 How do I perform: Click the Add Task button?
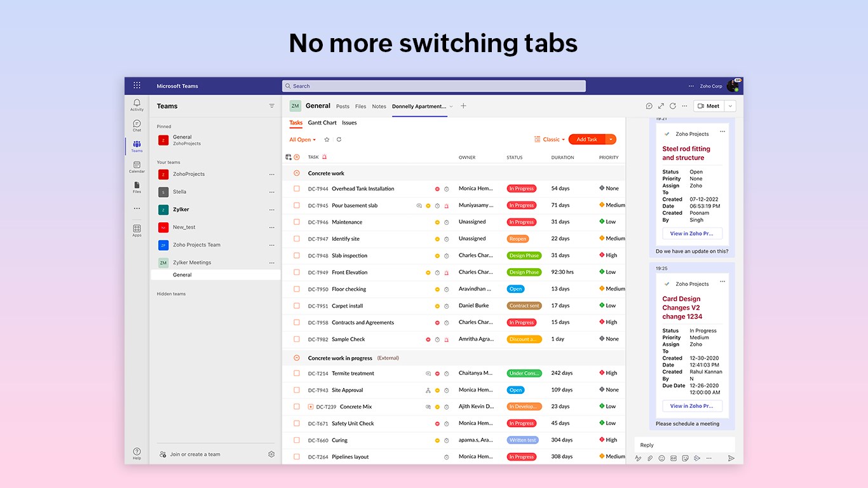pyautogui.click(x=587, y=140)
